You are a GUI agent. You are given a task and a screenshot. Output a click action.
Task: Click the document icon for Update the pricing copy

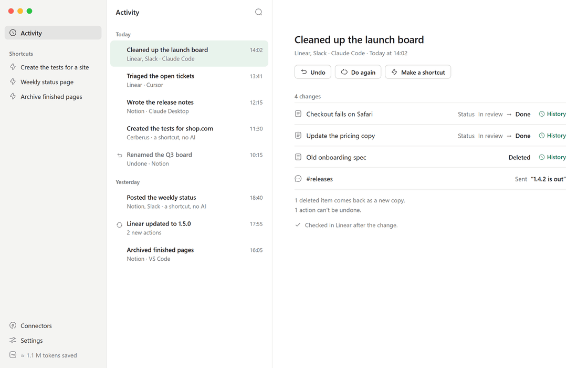(298, 135)
